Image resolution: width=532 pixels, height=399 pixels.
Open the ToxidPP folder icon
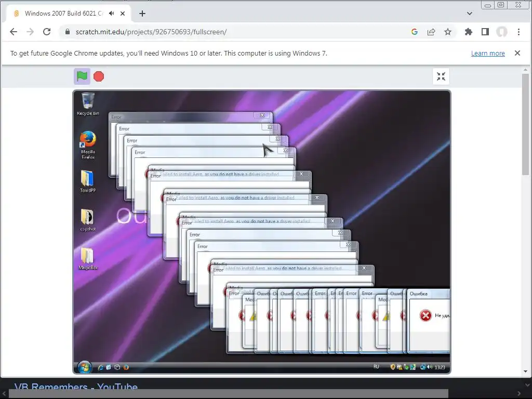point(87,181)
